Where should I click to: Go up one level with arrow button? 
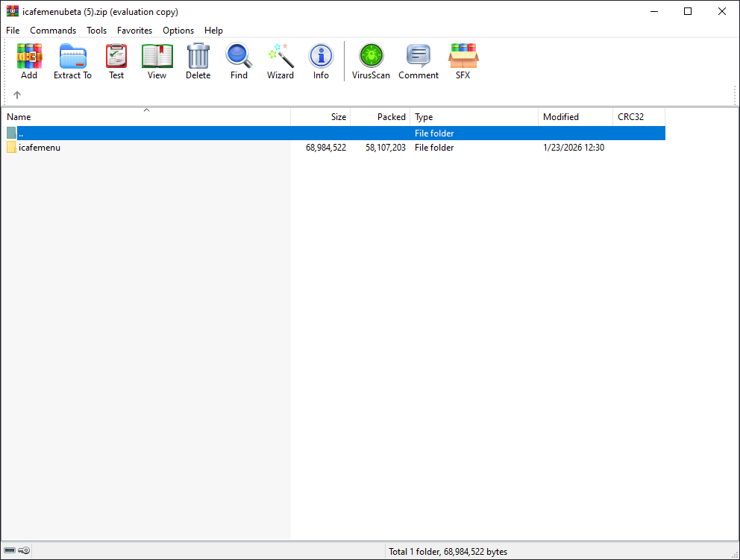17,95
